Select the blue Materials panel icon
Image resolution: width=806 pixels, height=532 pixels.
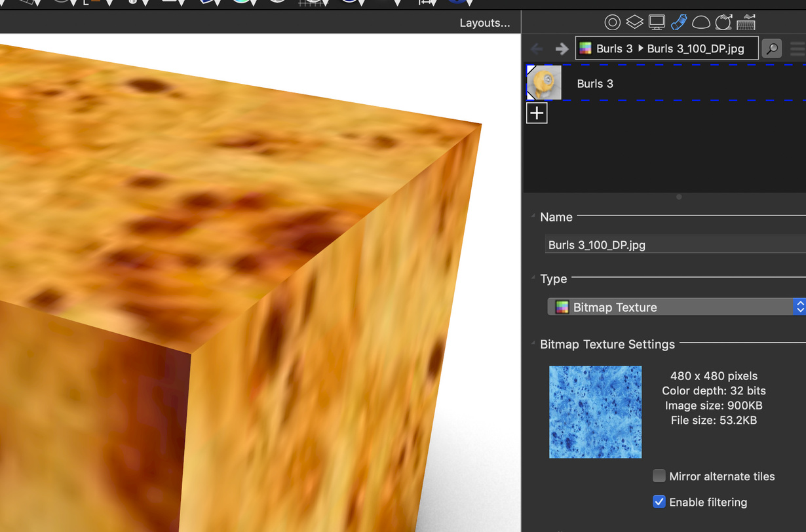(679, 22)
